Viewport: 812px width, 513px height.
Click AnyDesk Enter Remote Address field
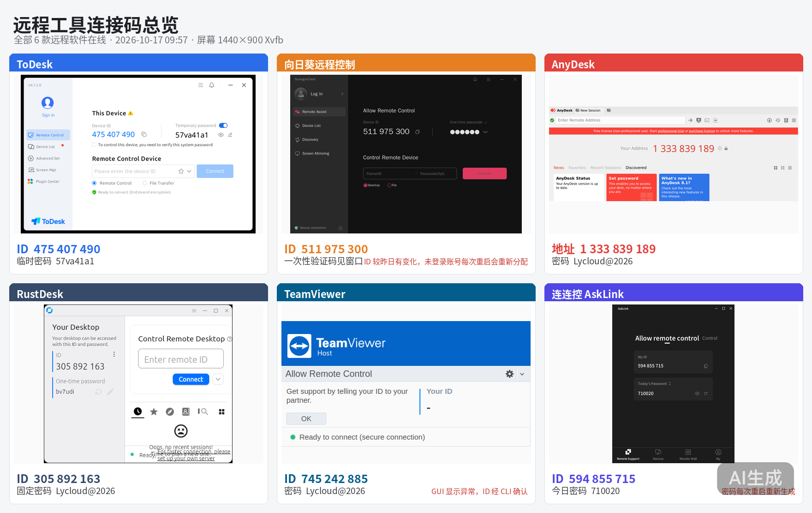point(621,120)
